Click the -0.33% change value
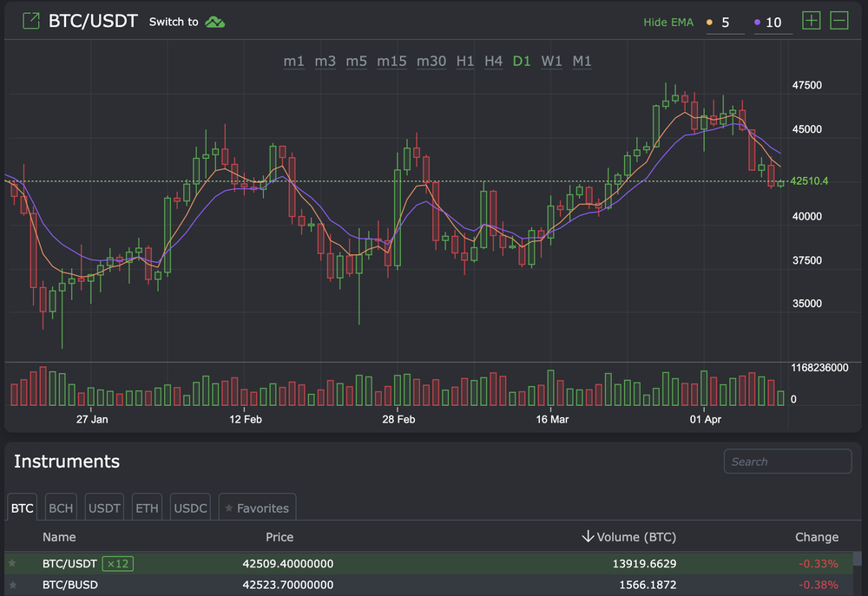 [819, 563]
